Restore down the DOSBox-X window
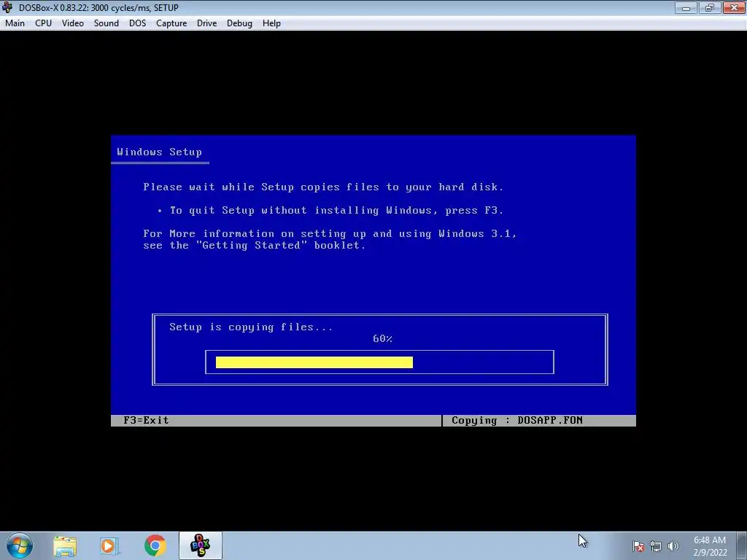This screenshot has height=560, width=747. [710, 7]
